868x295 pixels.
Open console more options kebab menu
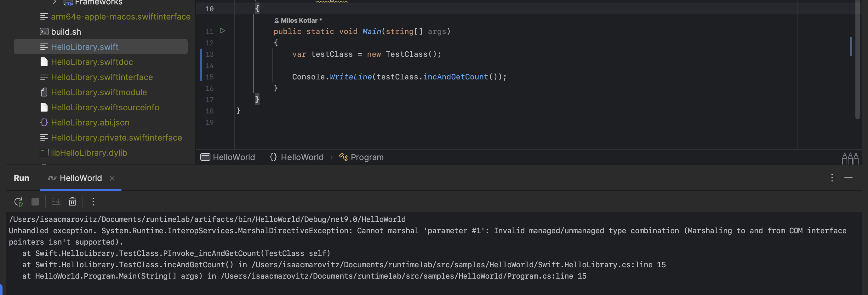pos(93,202)
